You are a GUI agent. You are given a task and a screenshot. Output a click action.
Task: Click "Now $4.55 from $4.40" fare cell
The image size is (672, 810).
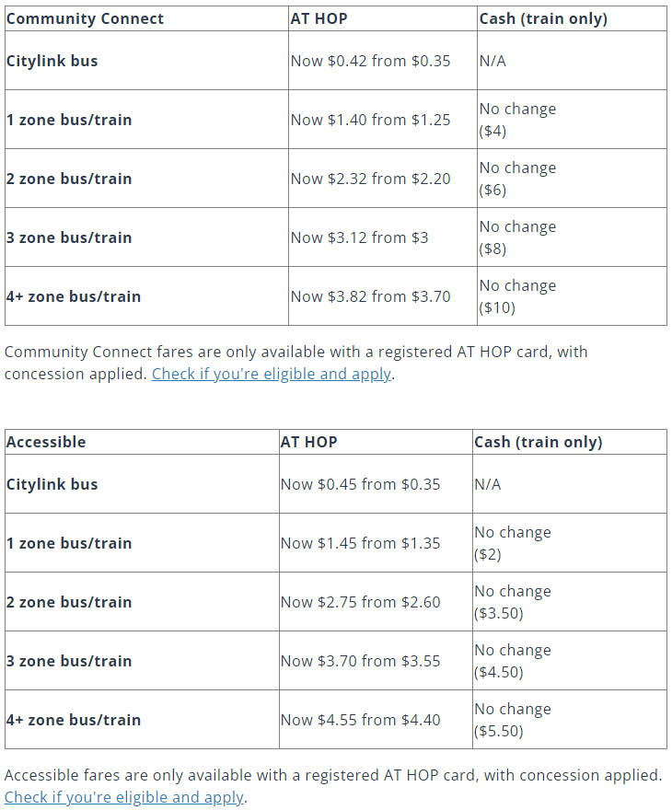coord(360,720)
